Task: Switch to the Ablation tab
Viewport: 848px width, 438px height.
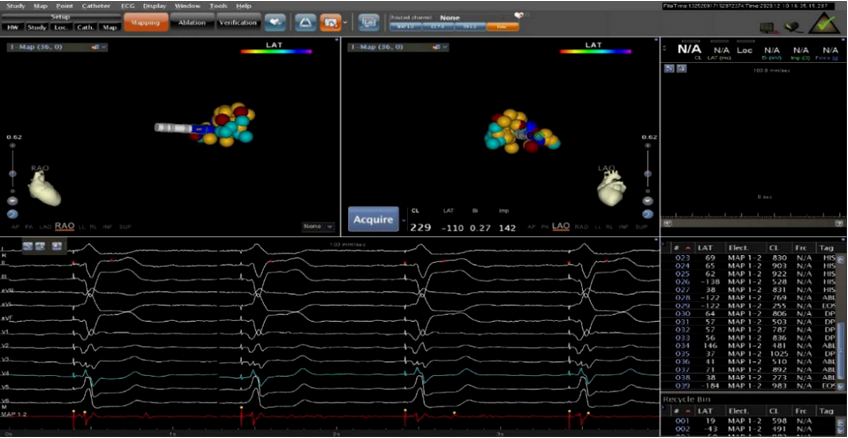Action: tap(191, 22)
